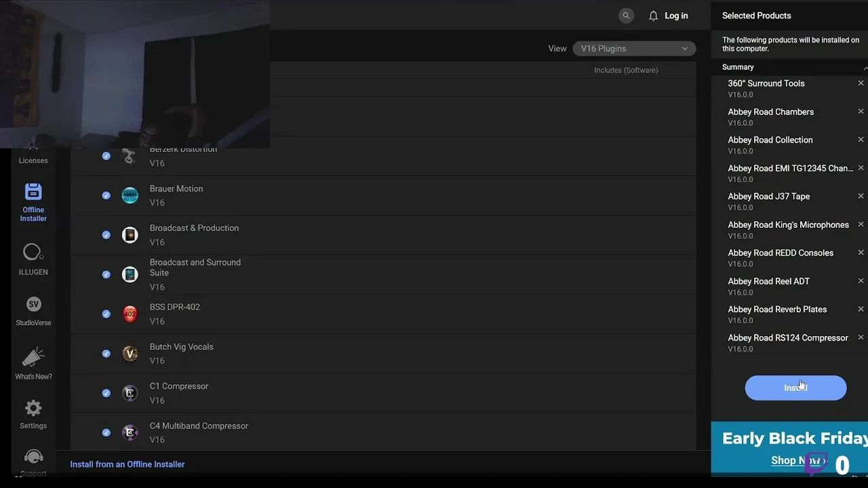Uncheck C4 Multiband Compressor checkbox

point(106,432)
